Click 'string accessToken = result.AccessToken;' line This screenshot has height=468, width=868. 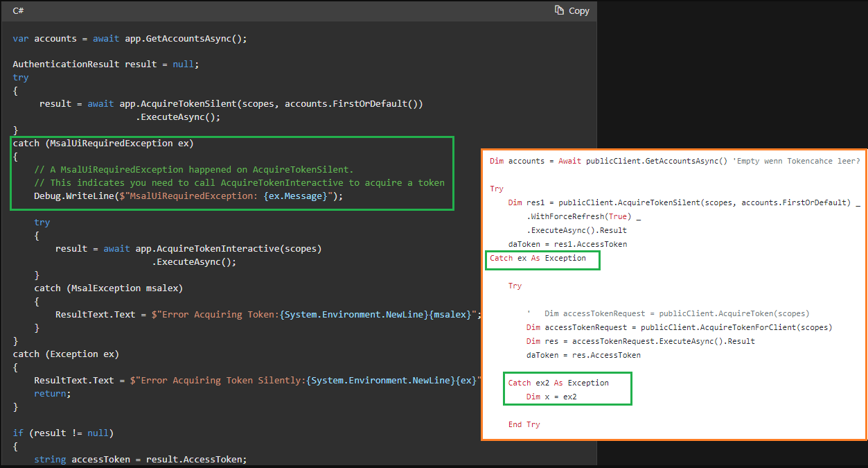140,459
